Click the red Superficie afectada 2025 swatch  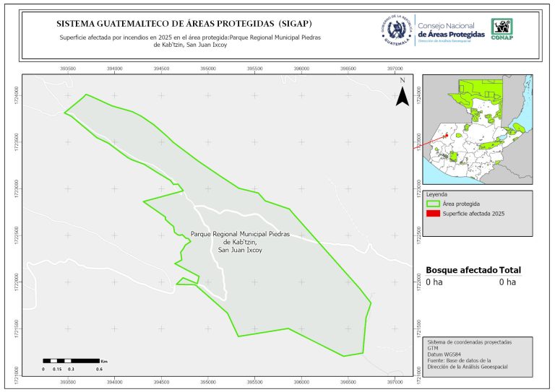tap(433, 215)
